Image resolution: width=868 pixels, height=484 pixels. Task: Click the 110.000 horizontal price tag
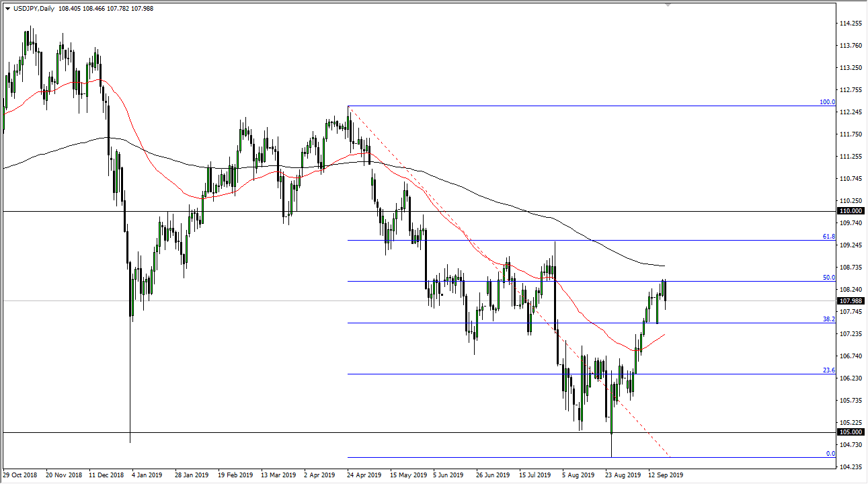[x=850, y=210]
